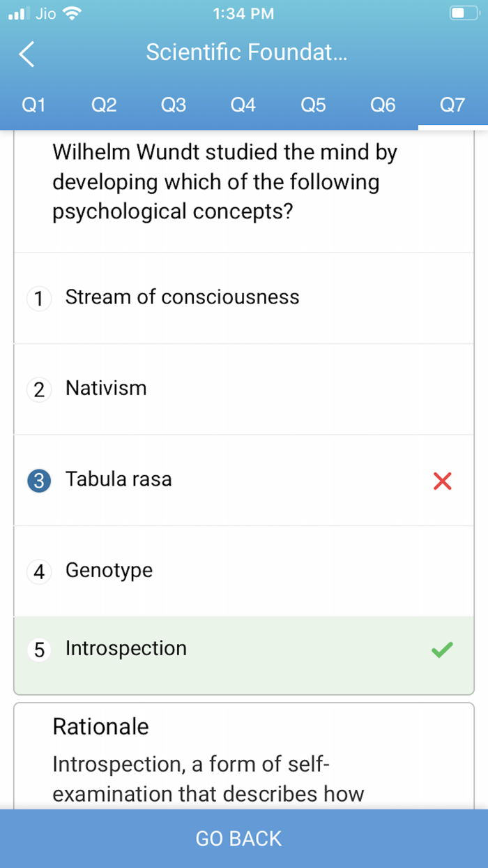Screen dimensions: 488x868
Task: Tap the battery indicator icon
Action: coord(464,13)
